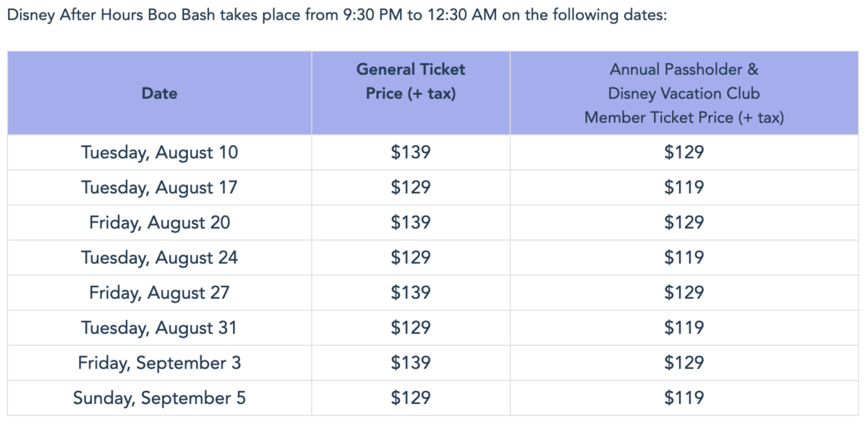Select the Tuesday, August 10 date cell

[x=159, y=153]
